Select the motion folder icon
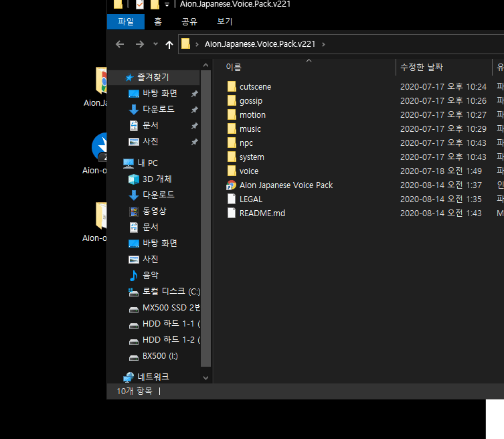This screenshot has height=439, width=504. tap(232, 114)
